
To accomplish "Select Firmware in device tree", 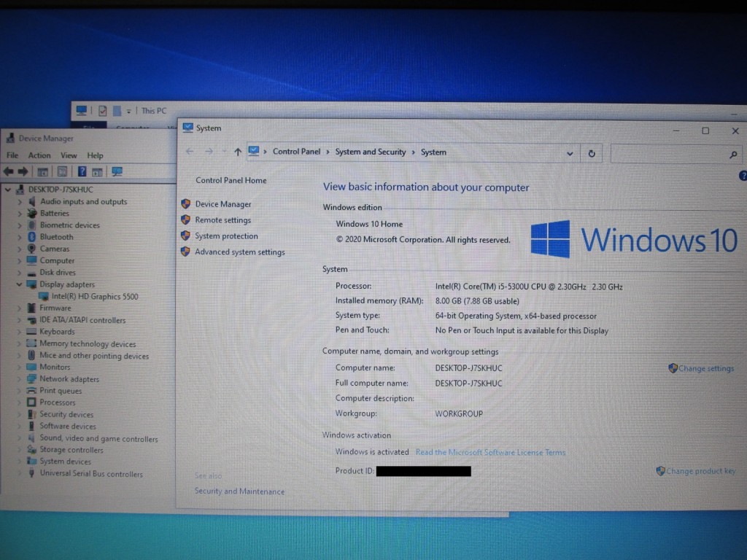I will point(55,308).
